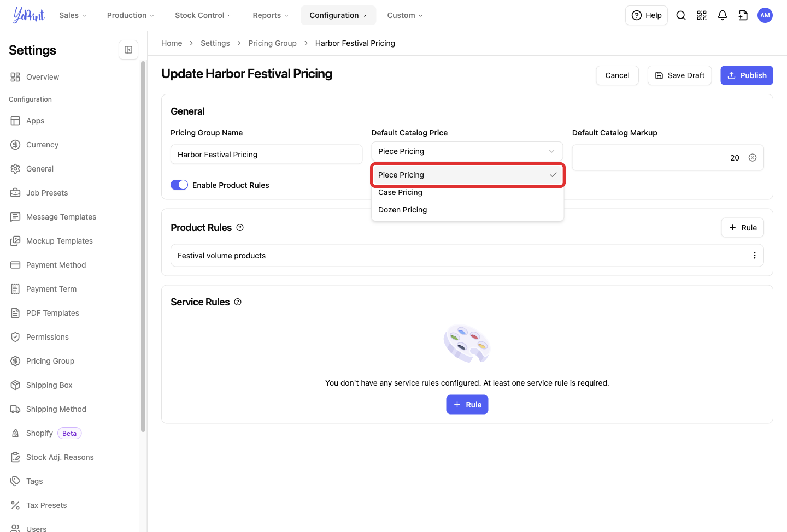
Task: Expand the Stock Control menu
Action: pos(203,15)
